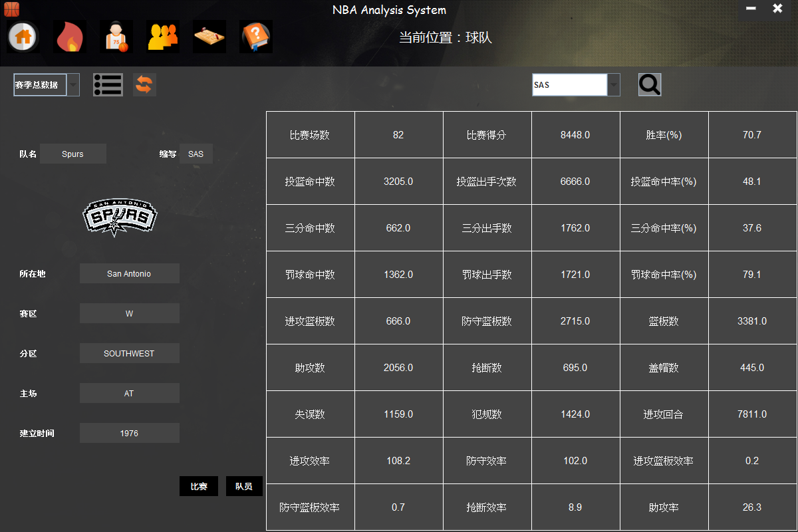This screenshot has width=798, height=532.
Task: Open the tactics clipboard icon
Action: pyautogui.click(x=209, y=37)
